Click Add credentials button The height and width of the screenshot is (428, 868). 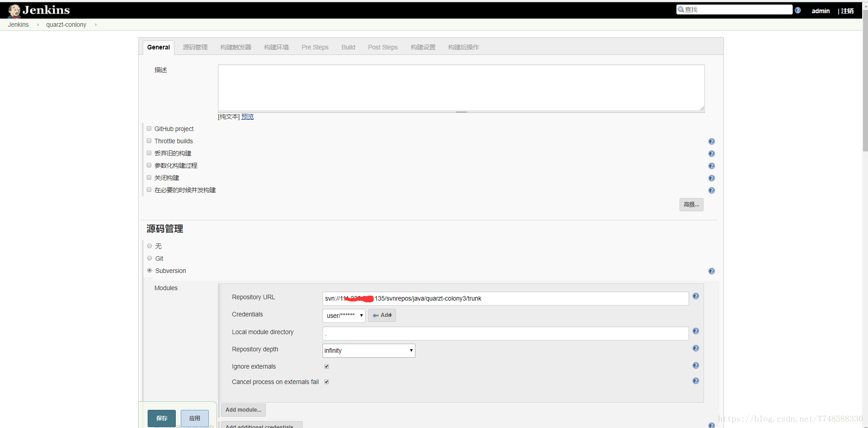pyautogui.click(x=382, y=315)
